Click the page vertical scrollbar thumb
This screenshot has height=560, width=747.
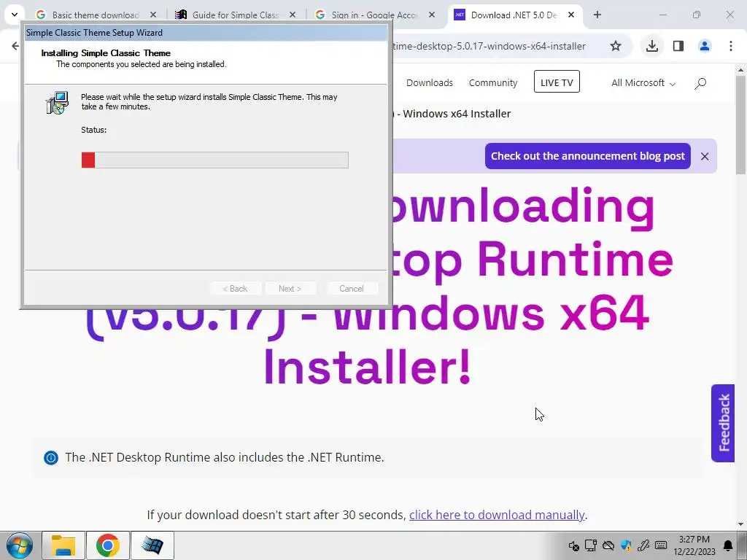[741, 125]
